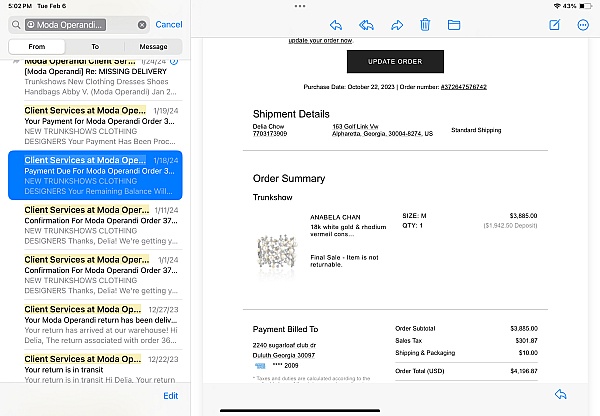Viewport: 600px width, 416px height.
Task: Tap the reply all icon
Action: tap(366, 24)
